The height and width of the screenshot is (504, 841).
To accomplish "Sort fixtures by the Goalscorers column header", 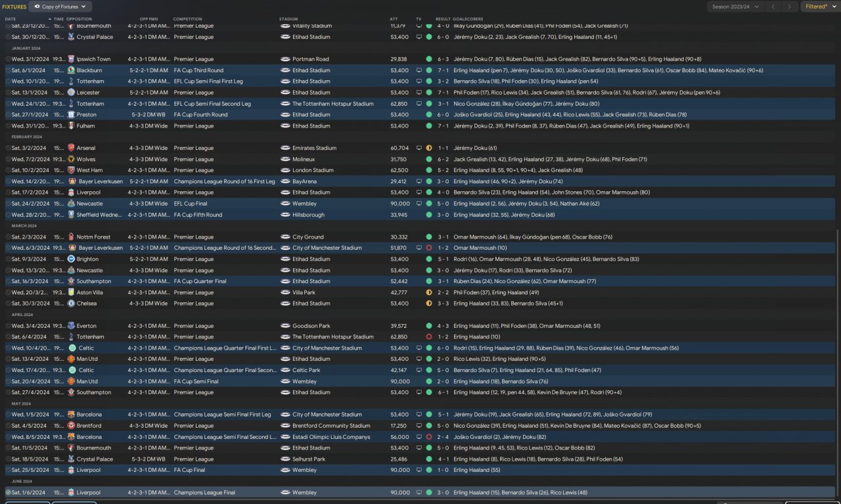I will pos(468,19).
